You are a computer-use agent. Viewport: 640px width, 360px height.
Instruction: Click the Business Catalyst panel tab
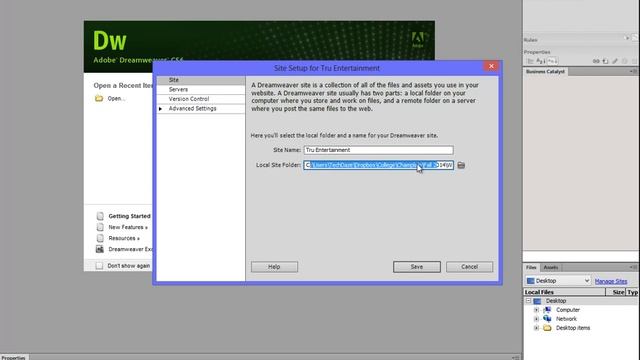[545, 71]
